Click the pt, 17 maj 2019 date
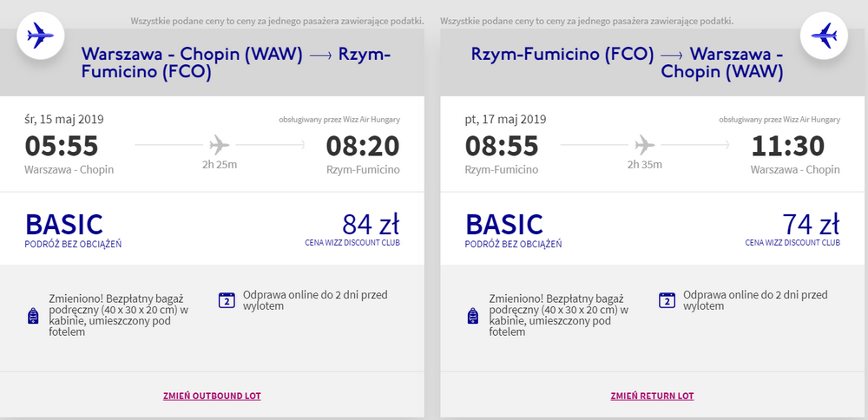The height and width of the screenshot is (420, 868). click(x=505, y=119)
